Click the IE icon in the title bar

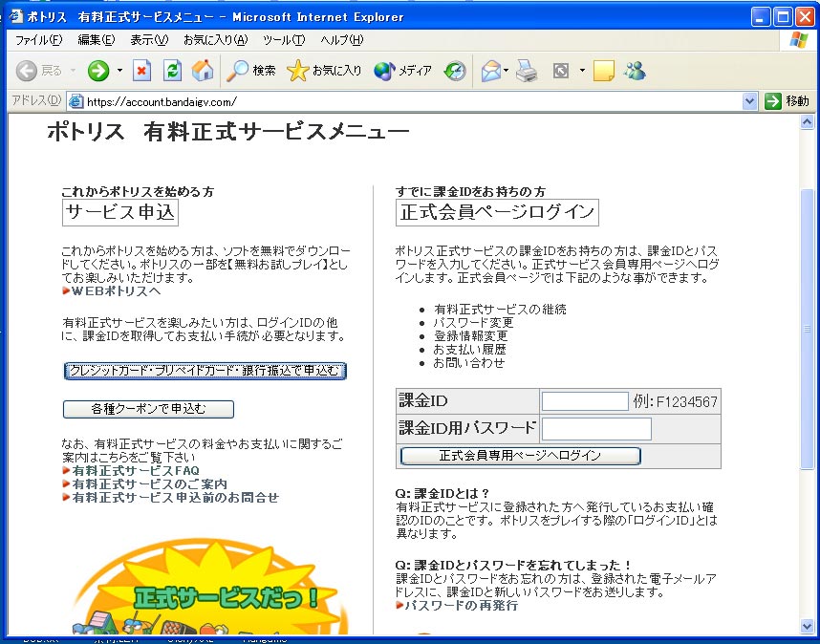pyautogui.click(x=16, y=17)
